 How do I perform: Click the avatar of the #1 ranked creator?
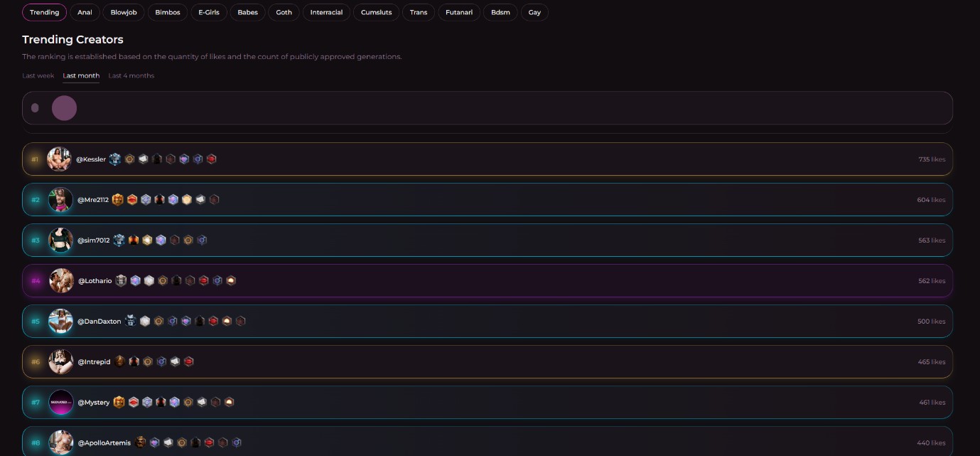click(x=60, y=159)
